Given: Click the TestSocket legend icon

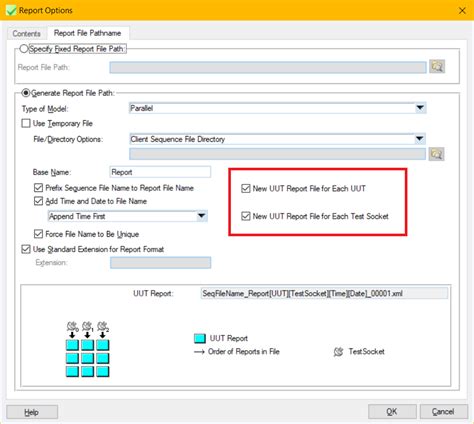Looking at the screenshot, I should click(x=338, y=352).
